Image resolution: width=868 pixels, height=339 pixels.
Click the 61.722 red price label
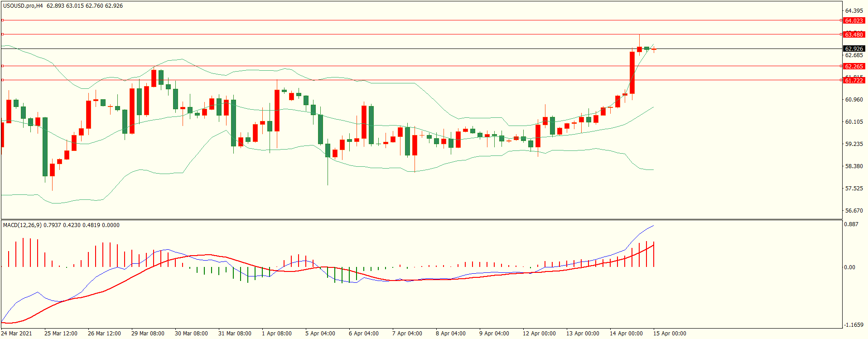click(854, 80)
